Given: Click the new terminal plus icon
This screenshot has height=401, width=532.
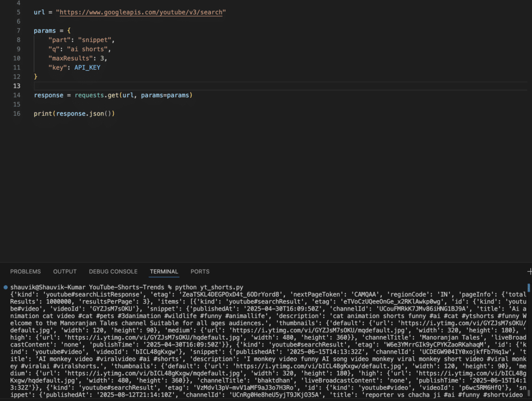Looking at the screenshot, I should coord(529,272).
